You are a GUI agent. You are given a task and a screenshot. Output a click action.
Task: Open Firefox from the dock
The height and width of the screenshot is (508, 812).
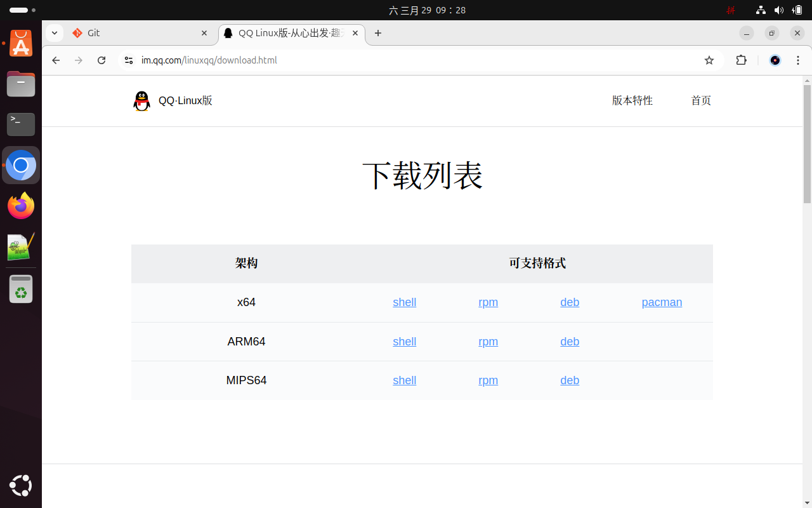click(x=21, y=206)
